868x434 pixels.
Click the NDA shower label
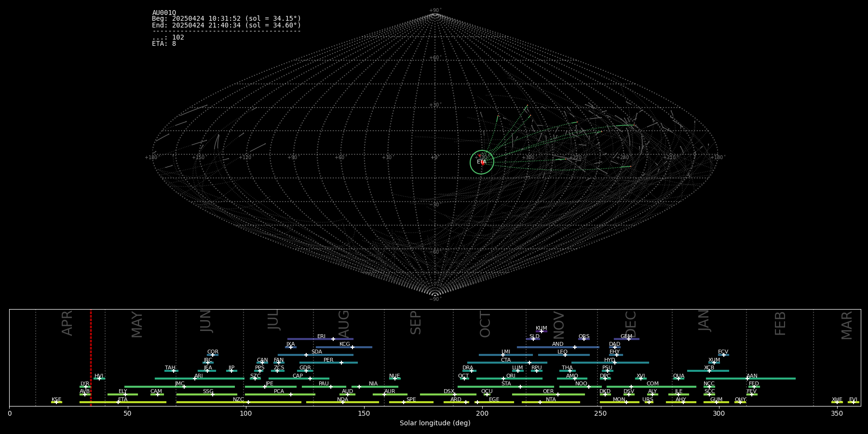342,400
